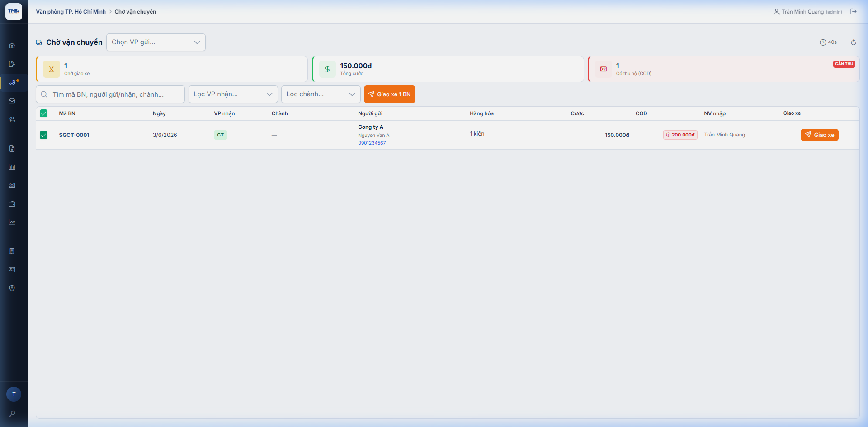Click the Mã BN column header
Image resolution: width=868 pixels, height=427 pixels.
[67, 113]
